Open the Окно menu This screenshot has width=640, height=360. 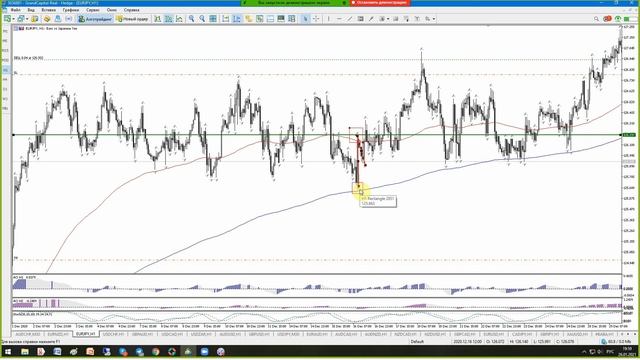coord(111,10)
